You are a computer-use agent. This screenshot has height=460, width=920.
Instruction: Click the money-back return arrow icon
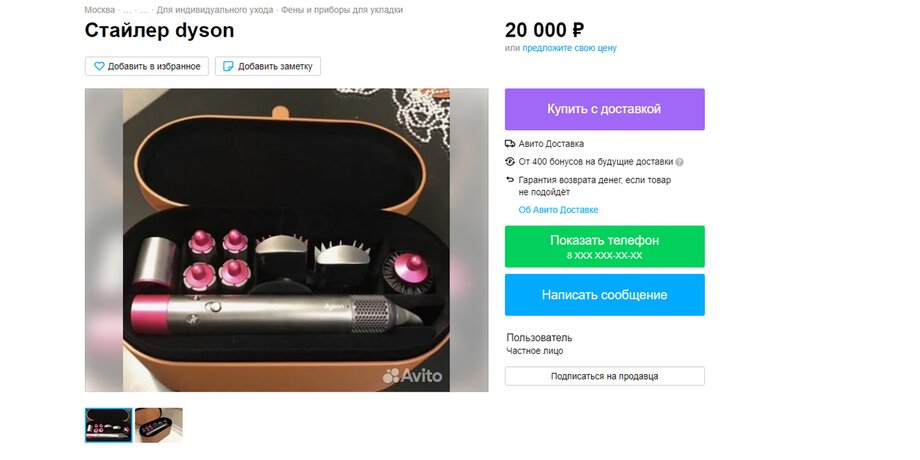tap(510, 180)
